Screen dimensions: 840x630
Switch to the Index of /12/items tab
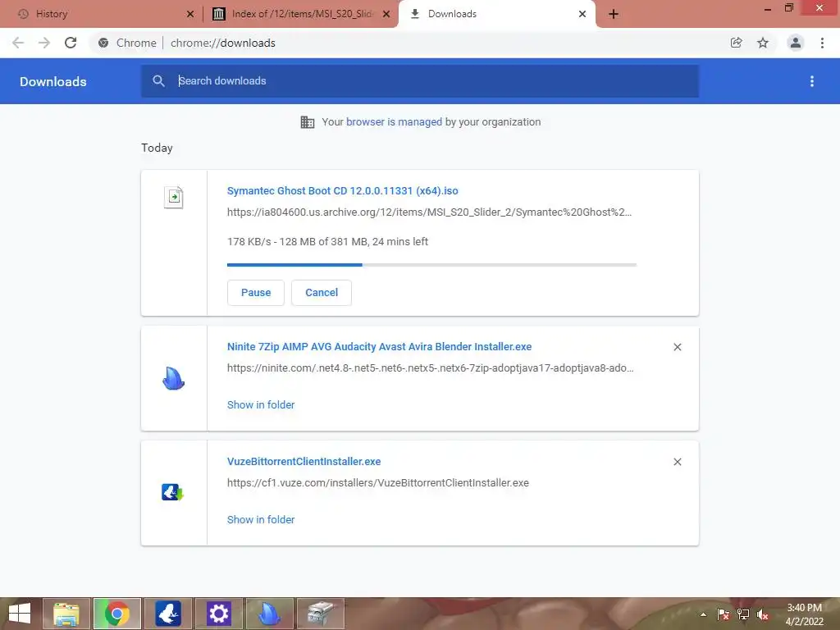[301, 14]
